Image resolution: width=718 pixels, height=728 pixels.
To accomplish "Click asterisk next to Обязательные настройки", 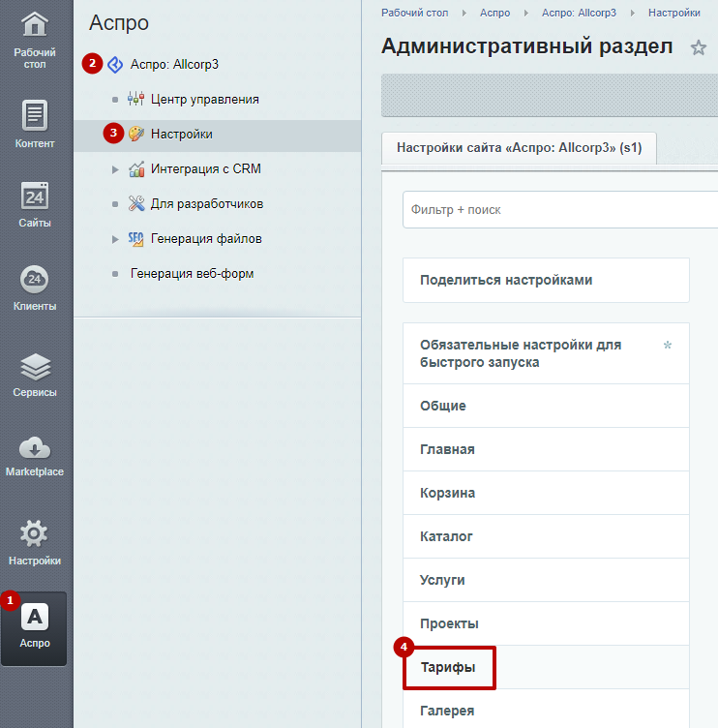I will point(668,345).
